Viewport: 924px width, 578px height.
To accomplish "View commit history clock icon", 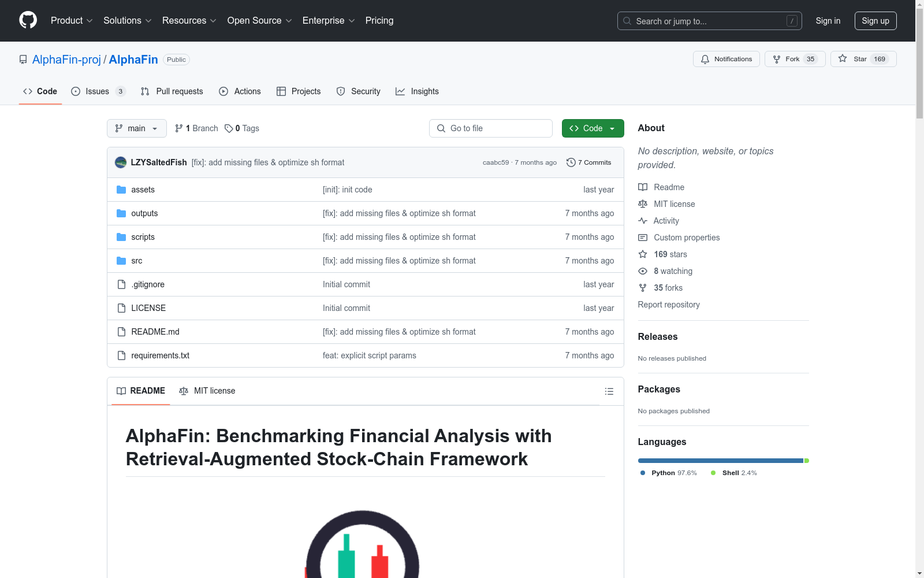I will [571, 162].
